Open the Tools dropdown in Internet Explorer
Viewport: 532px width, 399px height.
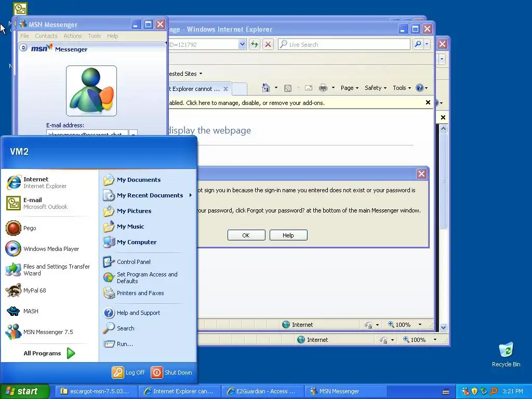coord(402,88)
